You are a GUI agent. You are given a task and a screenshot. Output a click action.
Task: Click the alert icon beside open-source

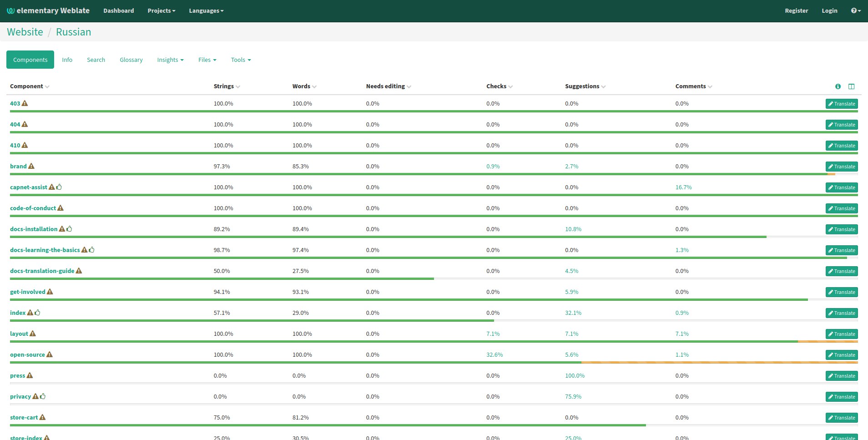point(50,354)
